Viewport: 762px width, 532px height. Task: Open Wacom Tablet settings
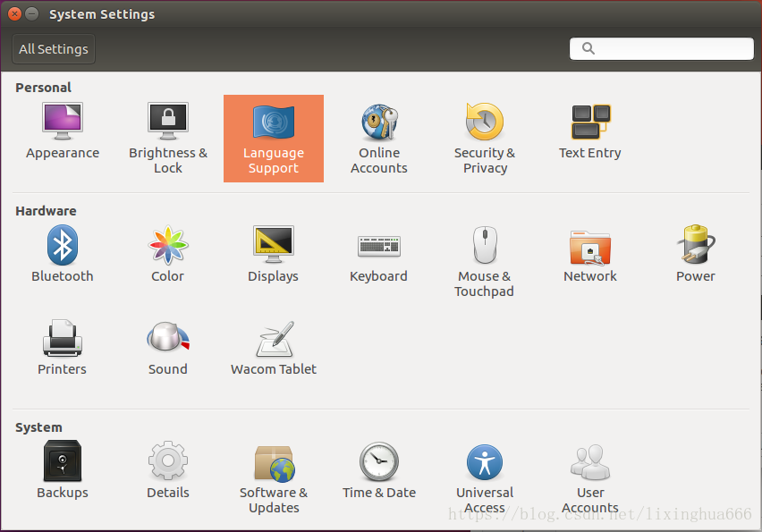[x=274, y=347]
